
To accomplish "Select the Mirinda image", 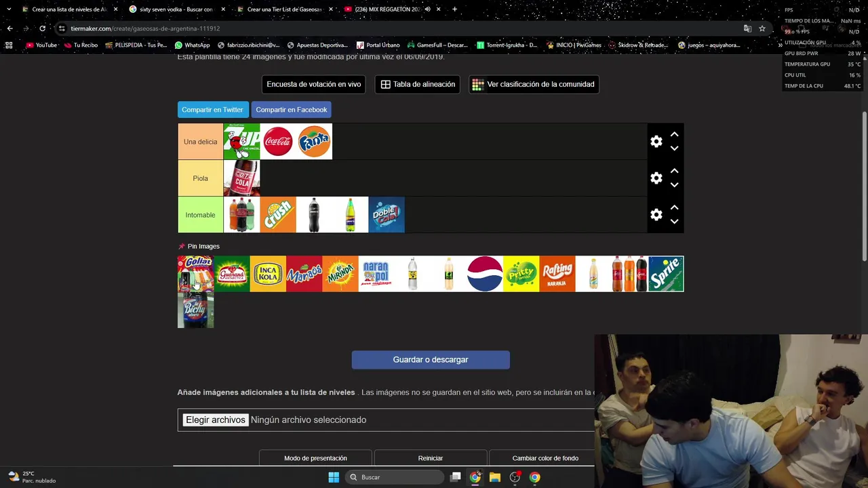I will tap(340, 274).
